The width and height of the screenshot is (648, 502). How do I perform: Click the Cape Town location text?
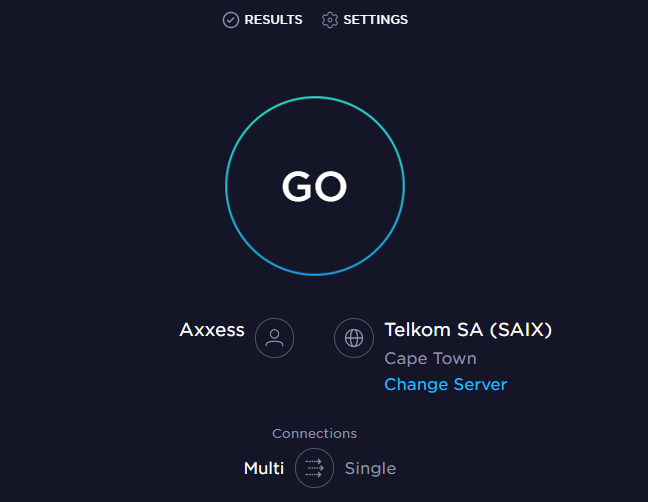430,358
